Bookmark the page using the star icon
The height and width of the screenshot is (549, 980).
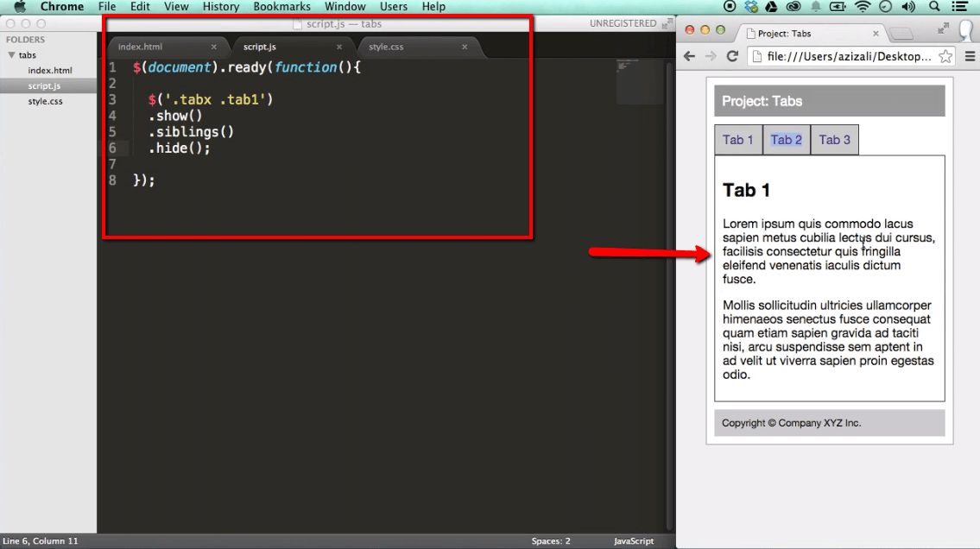coord(945,54)
